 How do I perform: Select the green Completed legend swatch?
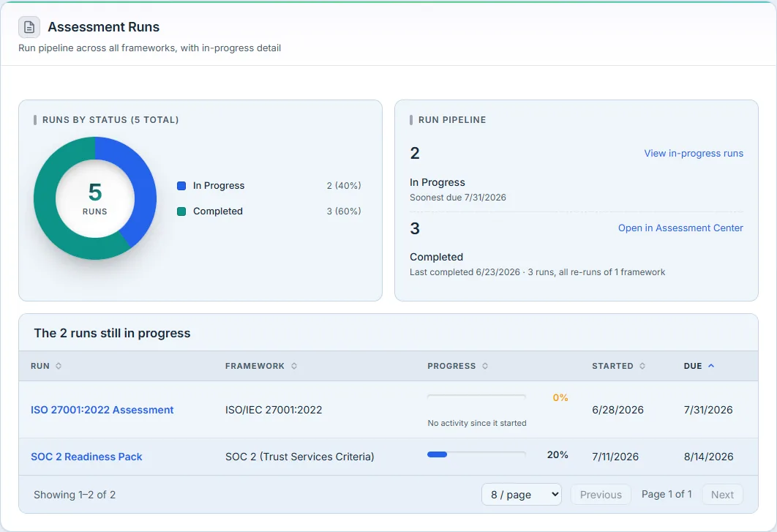click(x=181, y=211)
